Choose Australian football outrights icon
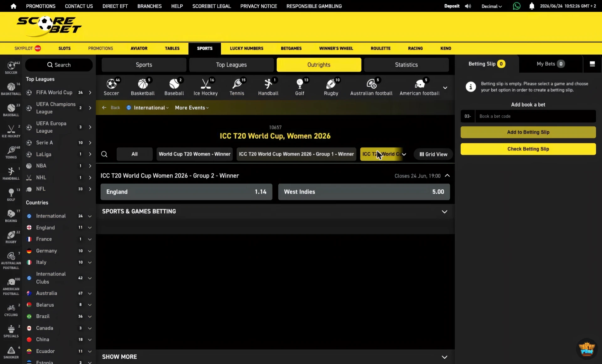Viewport: 602px width, 364px height. tap(371, 87)
